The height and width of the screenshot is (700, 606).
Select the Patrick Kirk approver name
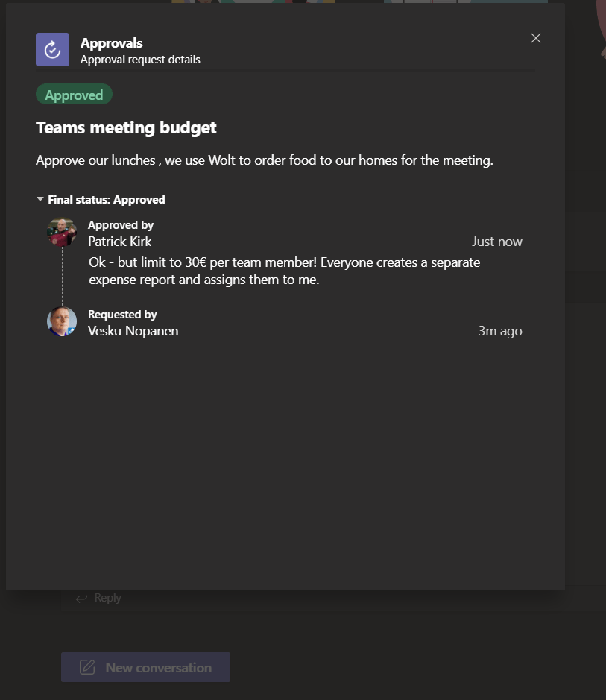pos(119,242)
